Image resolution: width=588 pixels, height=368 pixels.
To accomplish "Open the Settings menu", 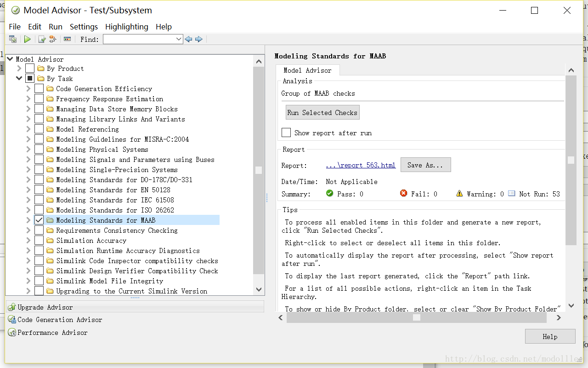I will [x=84, y=27].
